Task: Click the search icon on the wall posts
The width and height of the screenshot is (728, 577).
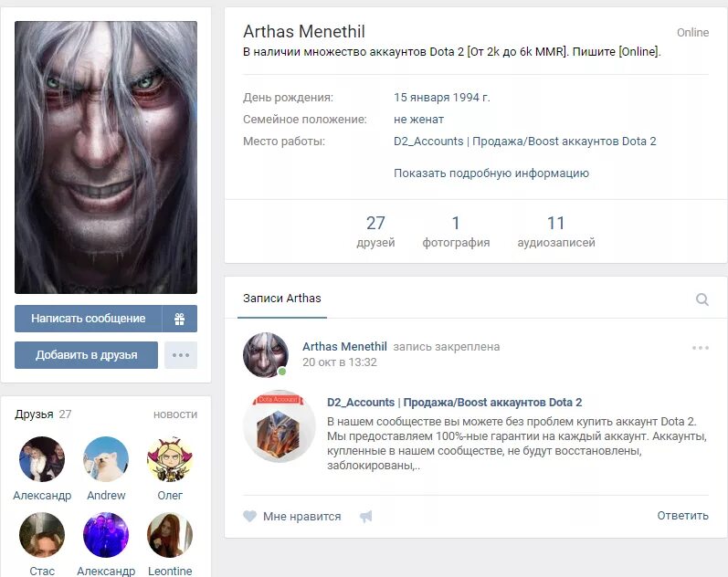Action: click(x=702, y=299)
